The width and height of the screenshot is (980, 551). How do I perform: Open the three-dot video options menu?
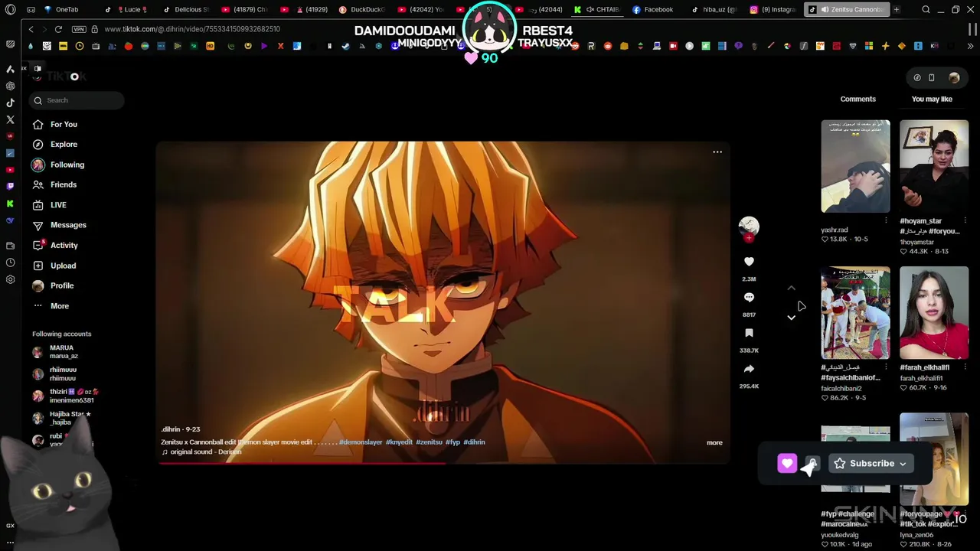click(717, 152)
